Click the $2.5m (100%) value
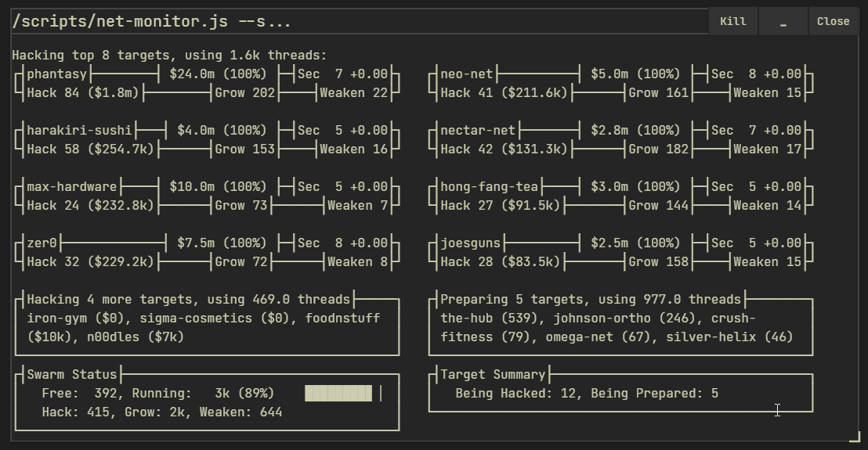This screenshot has width=868, height=450. 635,243
